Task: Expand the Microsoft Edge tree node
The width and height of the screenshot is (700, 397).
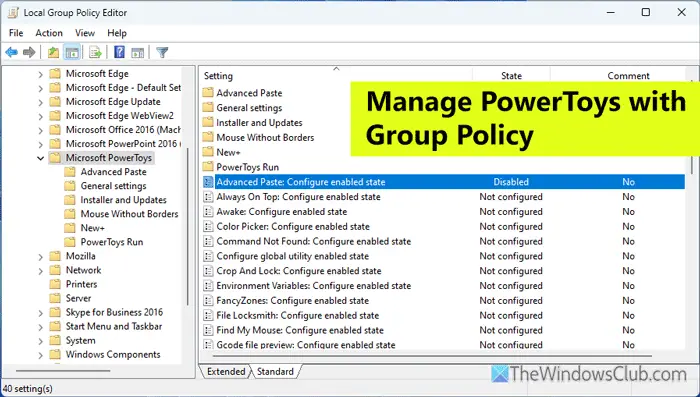Action: 41,74
